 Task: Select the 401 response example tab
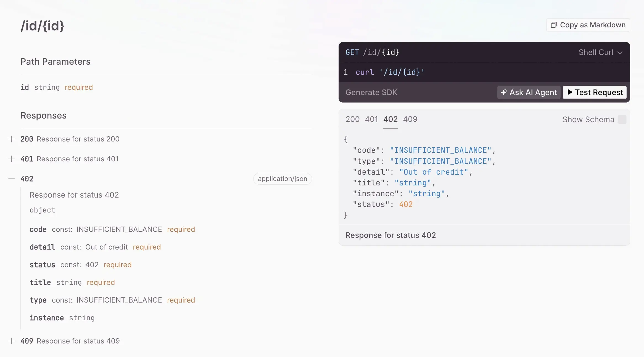tap(371, 119)
